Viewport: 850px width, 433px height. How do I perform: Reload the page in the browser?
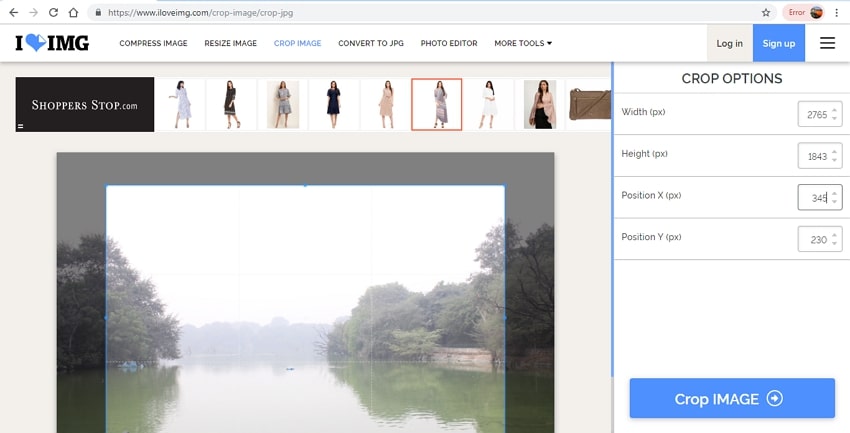coord(53,13)
